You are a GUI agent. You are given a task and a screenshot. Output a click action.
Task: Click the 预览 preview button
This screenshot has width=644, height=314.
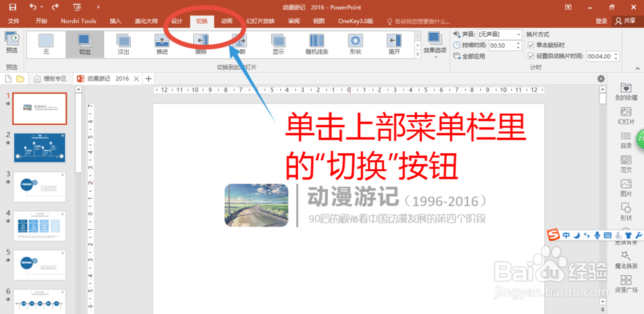pyautogui.click(x=12, y=44)
